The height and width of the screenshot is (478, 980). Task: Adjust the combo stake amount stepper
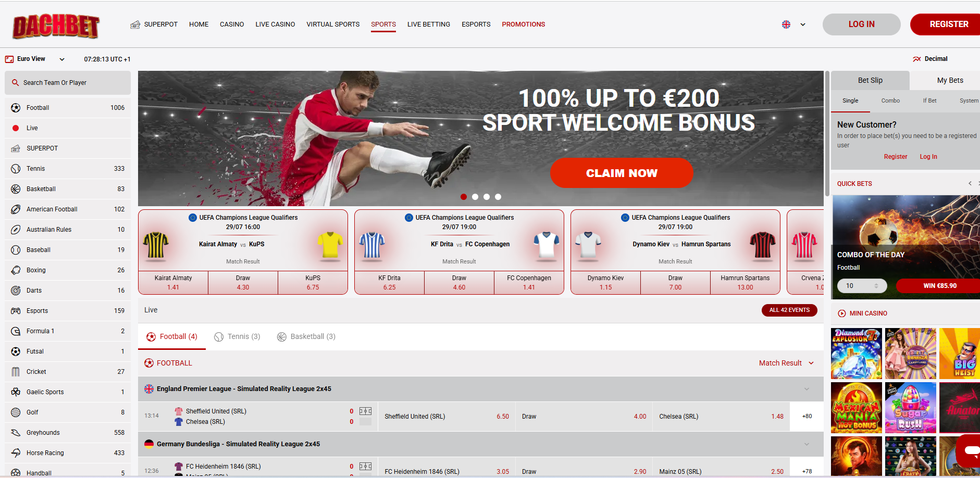click(x=876, y=286)
